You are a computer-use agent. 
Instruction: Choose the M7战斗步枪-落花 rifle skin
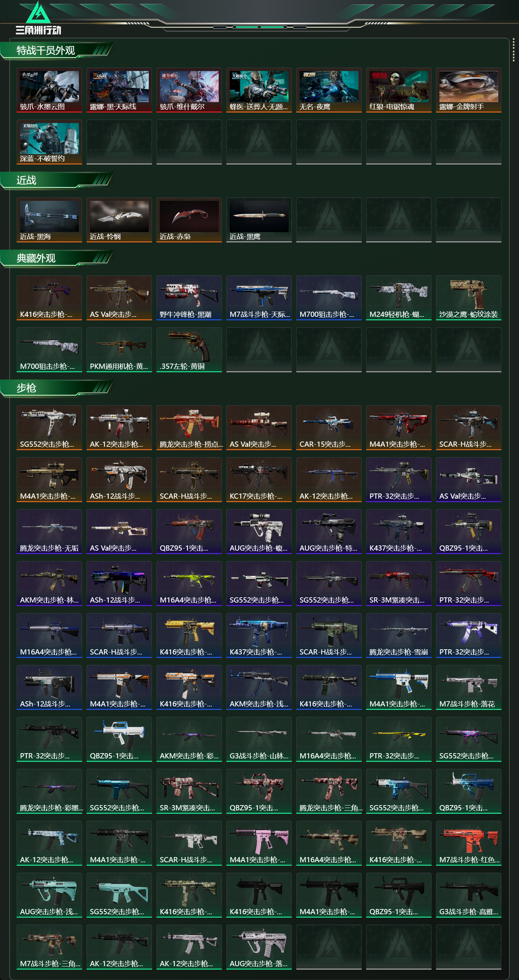coord(469,687)
